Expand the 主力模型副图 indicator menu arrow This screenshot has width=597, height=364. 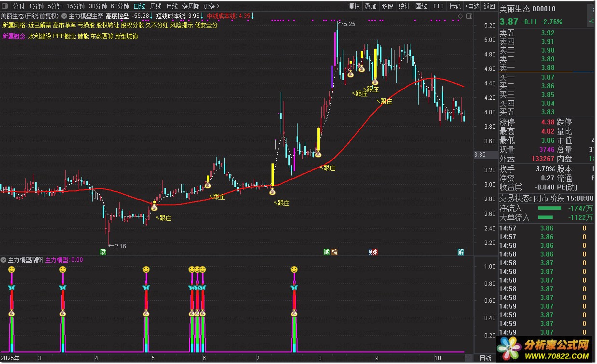pos(3,260)
